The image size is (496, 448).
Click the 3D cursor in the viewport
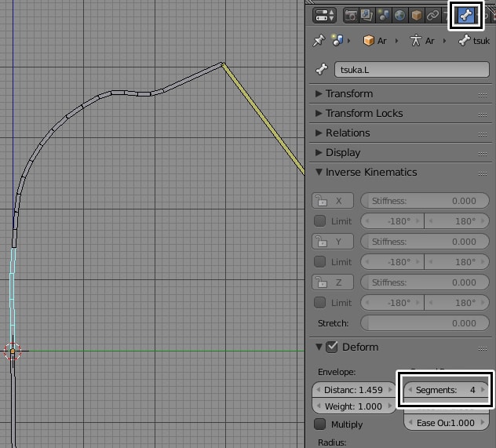[13, 351]
